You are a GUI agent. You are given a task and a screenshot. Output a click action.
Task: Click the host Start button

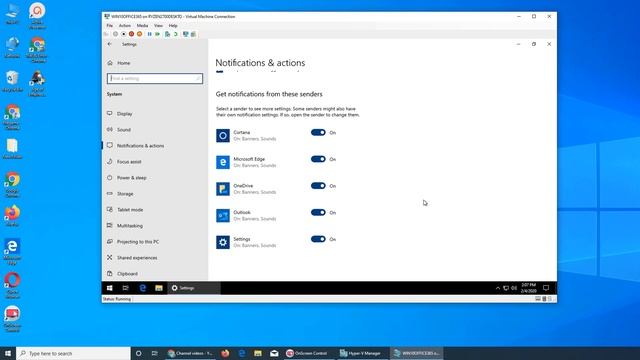coord(8,353)
